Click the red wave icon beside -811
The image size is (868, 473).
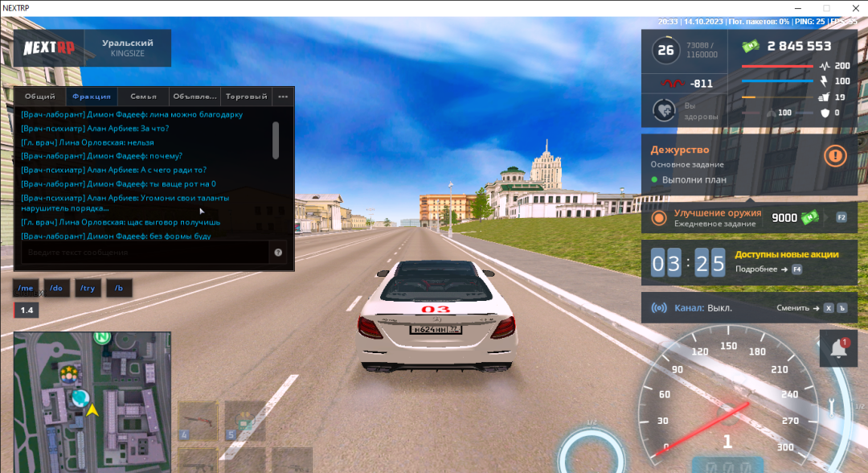[x=673, y=84]
